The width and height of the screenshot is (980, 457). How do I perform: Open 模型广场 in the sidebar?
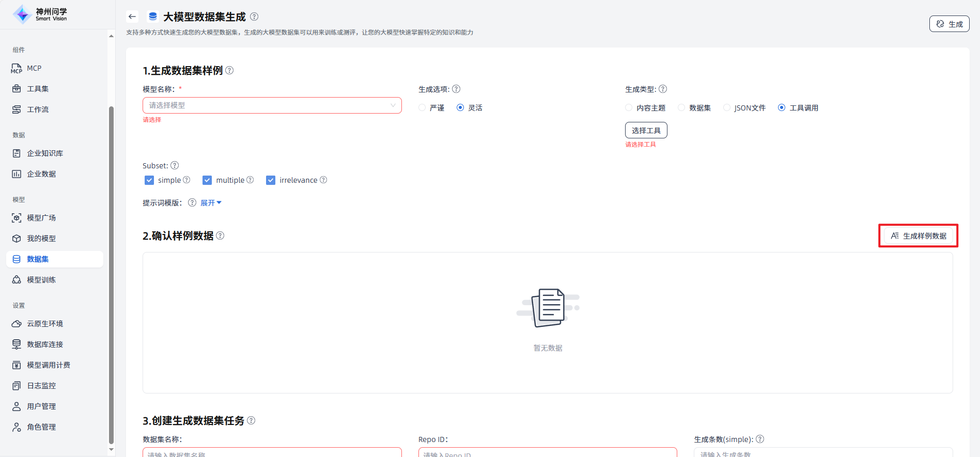pos(41,218)
